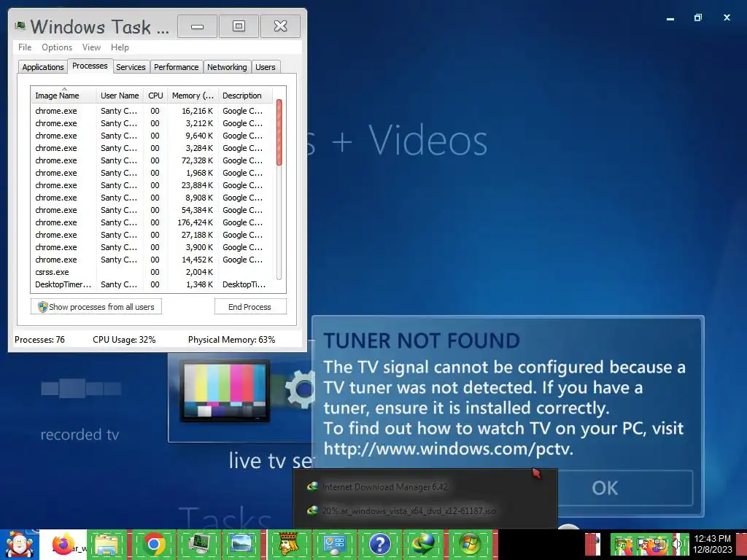Select chrome.exe row using 23,884 K

click(x=152, y=185)
